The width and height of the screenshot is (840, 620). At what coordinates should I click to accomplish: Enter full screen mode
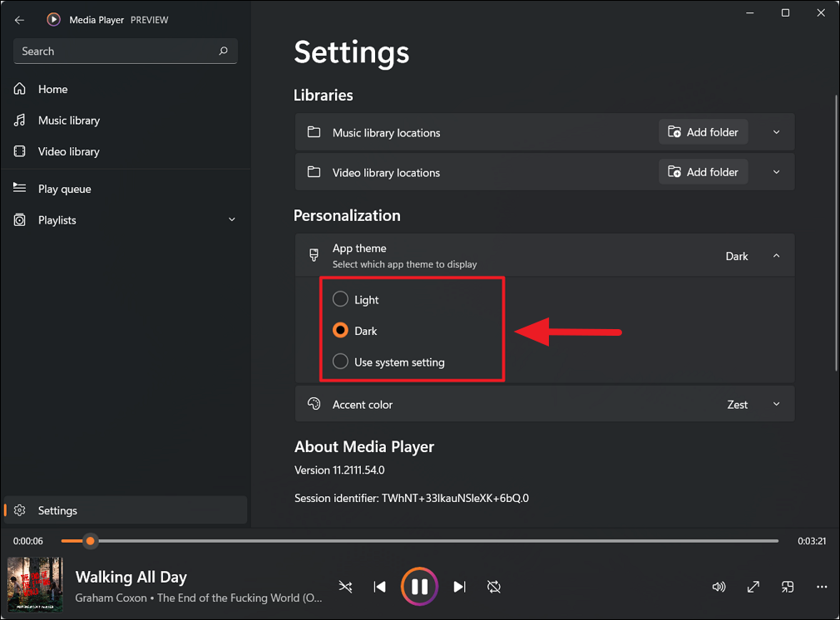(x=754, y=587)
